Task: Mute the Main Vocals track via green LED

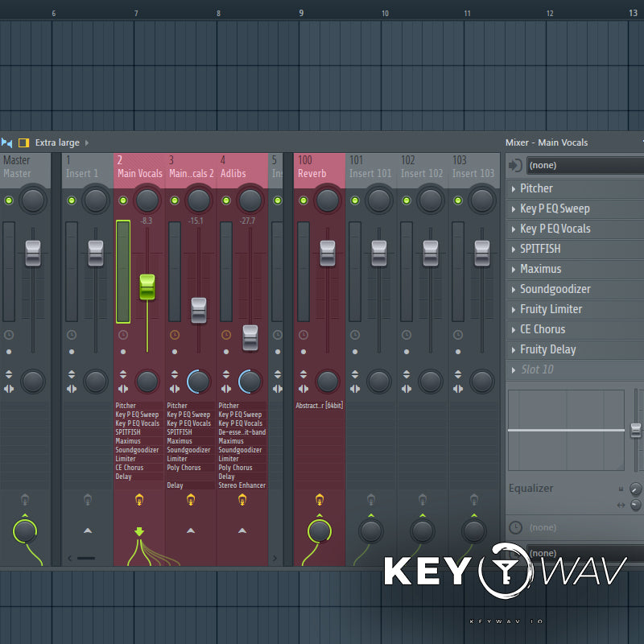Action: [x=122, y=200]
